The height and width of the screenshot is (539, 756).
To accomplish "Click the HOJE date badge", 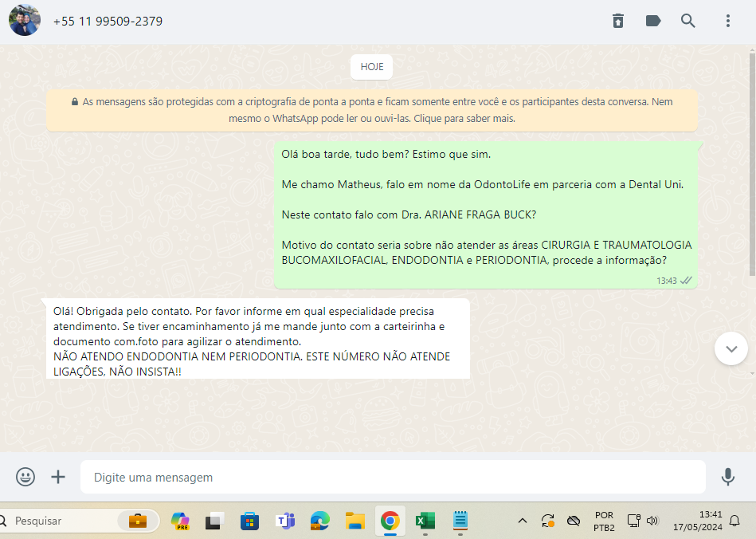I will [x=372, y=67].
